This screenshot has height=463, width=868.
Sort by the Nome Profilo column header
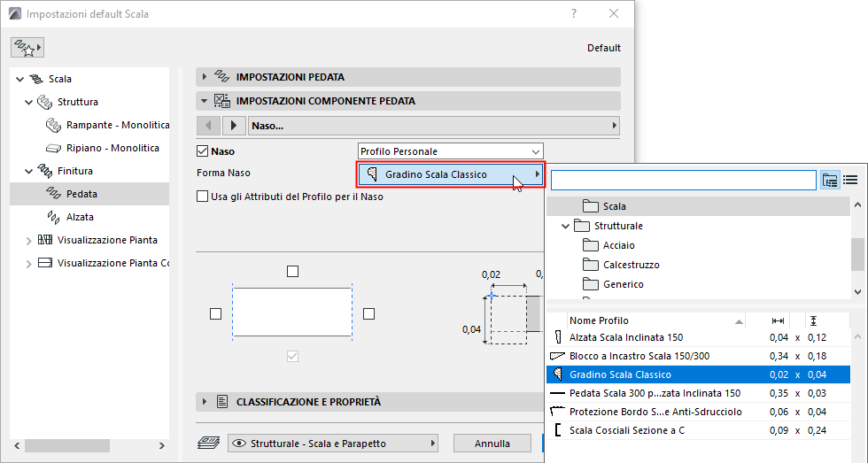click(600, 320)
